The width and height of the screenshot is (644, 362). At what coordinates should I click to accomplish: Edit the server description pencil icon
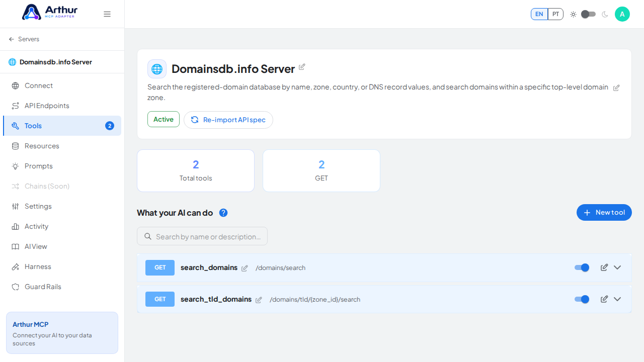coord(616,87)
